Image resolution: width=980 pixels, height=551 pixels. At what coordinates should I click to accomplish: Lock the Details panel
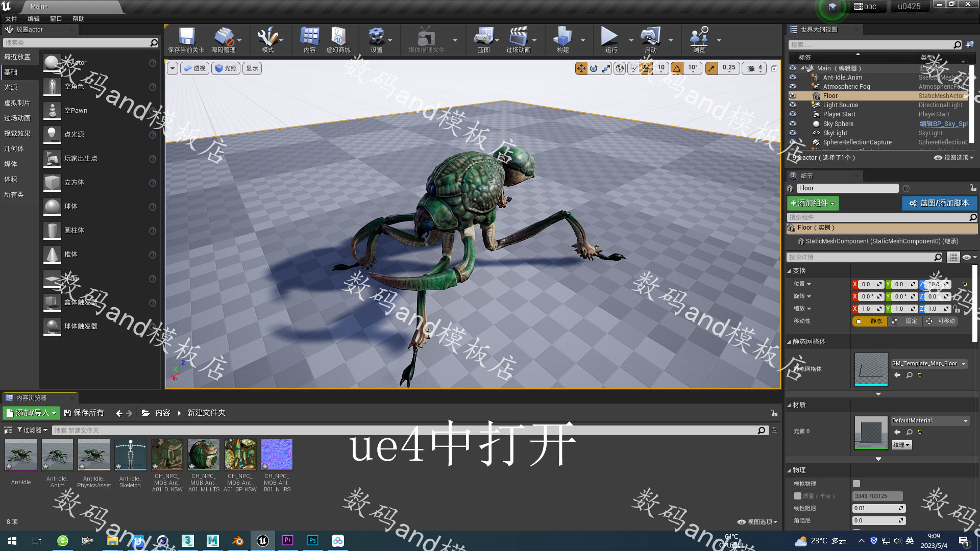pyautogui.click(x=973, y=188)
